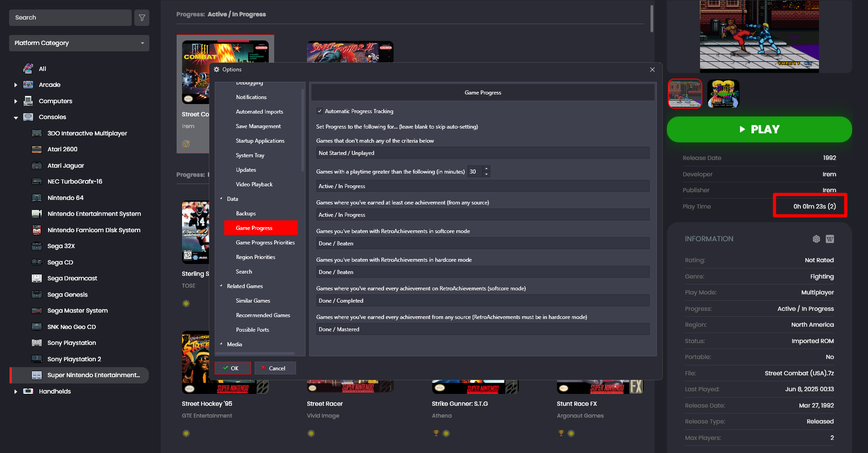
Task: Open the Nintendo Entertainment System icon
Action: (37, 214)
